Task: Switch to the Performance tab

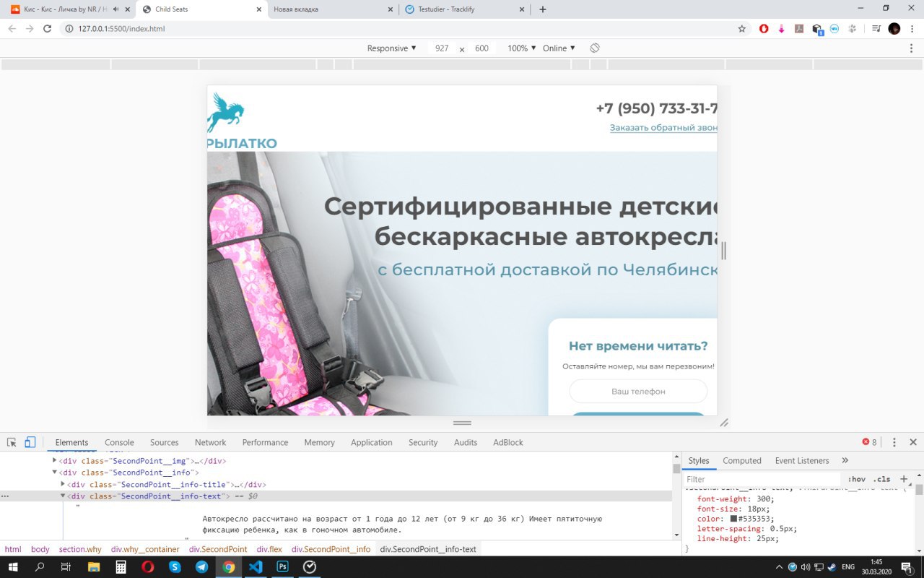Action: [265, 442]
